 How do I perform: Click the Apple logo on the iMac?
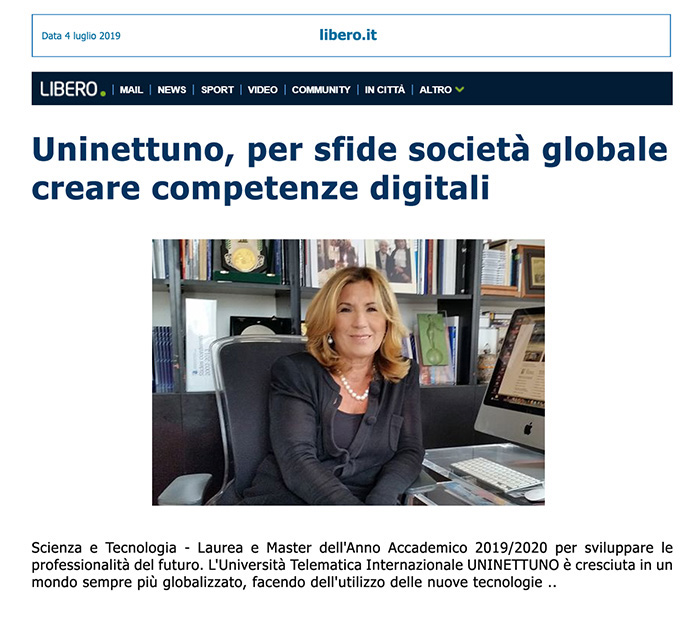tap(528, 429)
